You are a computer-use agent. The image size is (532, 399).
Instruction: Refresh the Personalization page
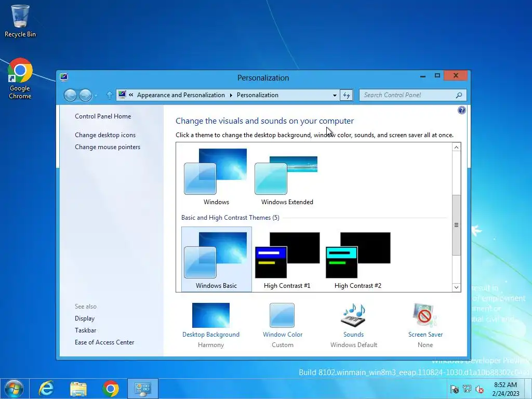click(x=347, y=96)
